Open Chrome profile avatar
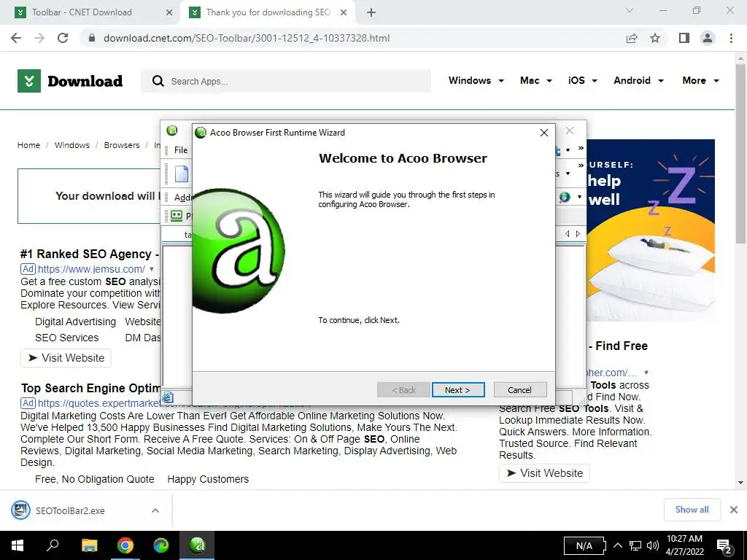The width and height of the screenshot is (747, 560). (708, 38)
